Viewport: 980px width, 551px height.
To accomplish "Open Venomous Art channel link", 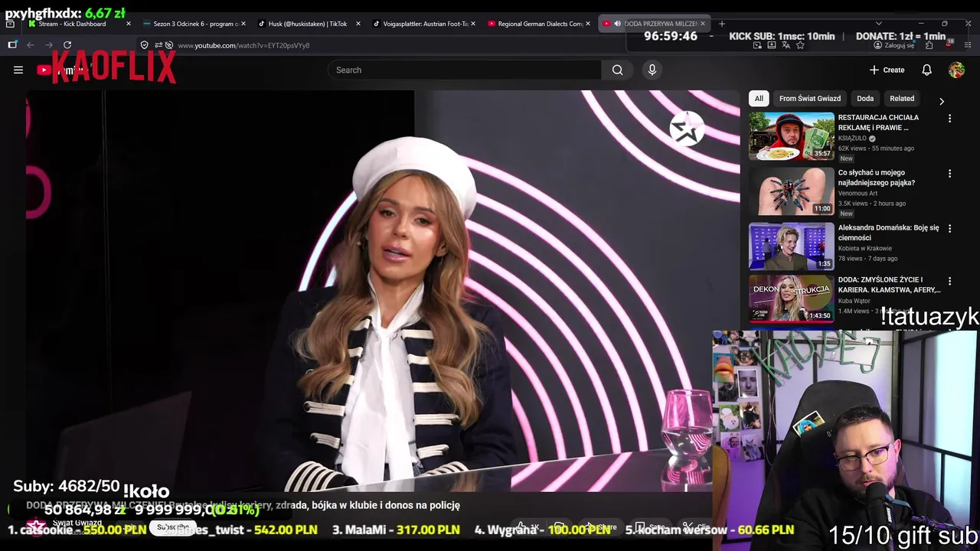I will click(857, 194).
